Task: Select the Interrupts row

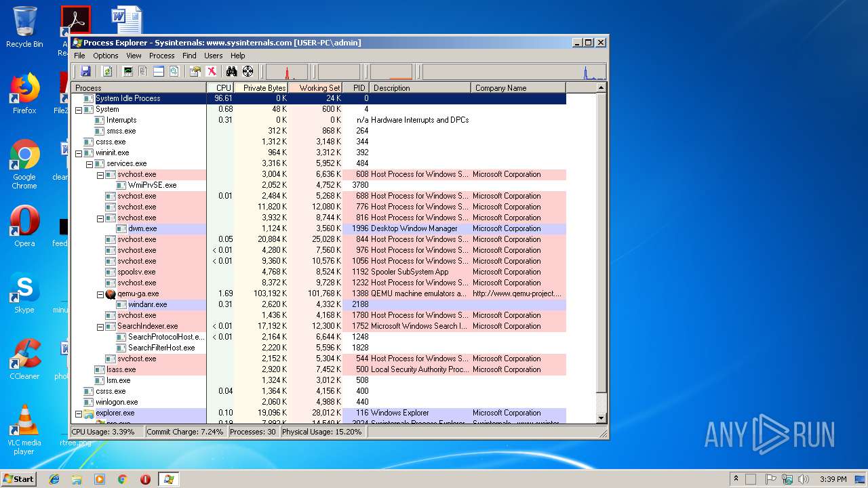Action: click(318, 120)
